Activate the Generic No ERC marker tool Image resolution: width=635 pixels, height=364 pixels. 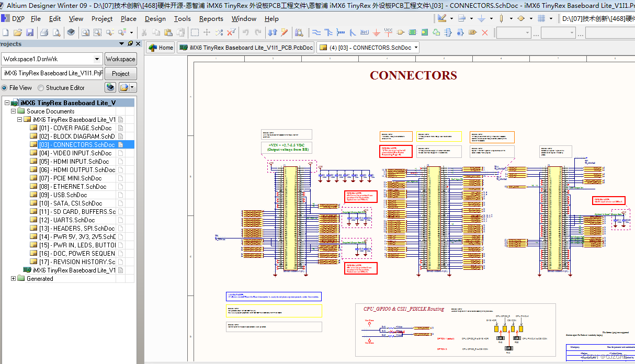coord(485,31)
